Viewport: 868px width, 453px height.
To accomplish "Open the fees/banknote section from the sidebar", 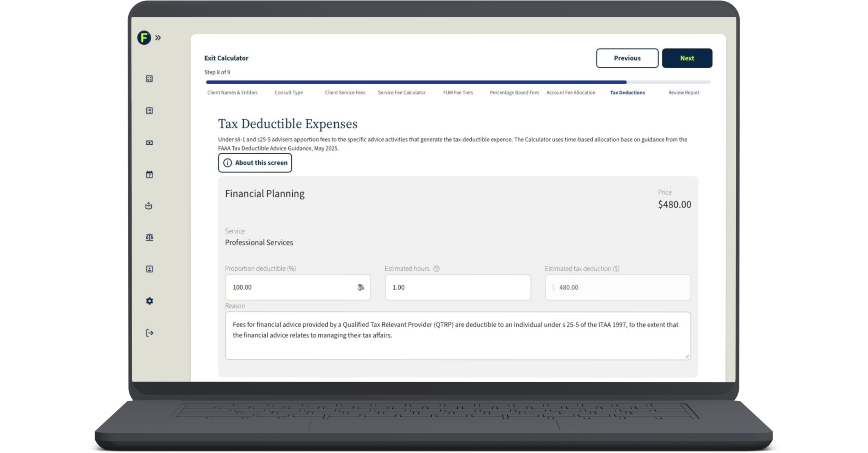I will (x=149, y=143).
